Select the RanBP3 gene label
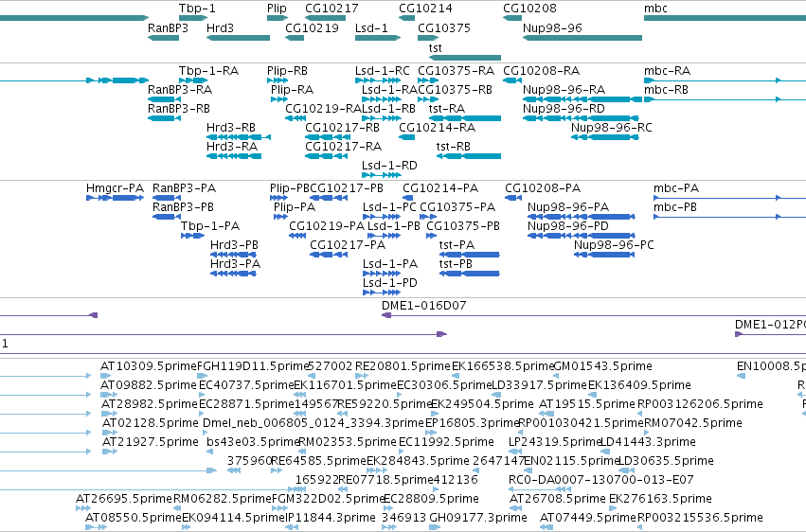 pyautogui.click(x=168, y=27)
